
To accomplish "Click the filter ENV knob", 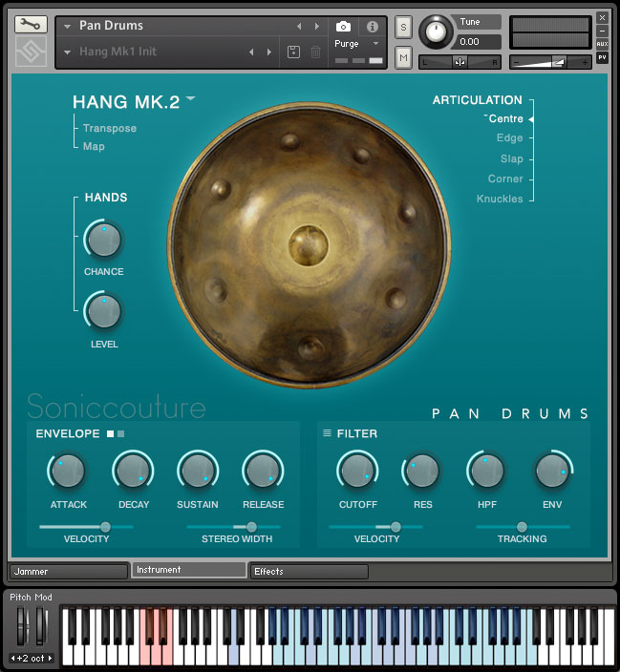I will (552, 471).
